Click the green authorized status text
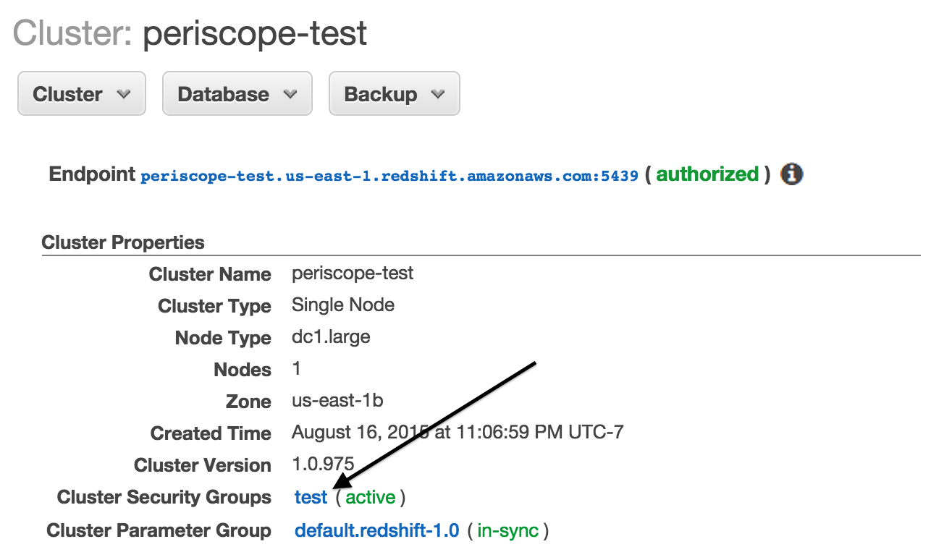The width and height of the screenshot is (944, 560). [x=707, y=174]
